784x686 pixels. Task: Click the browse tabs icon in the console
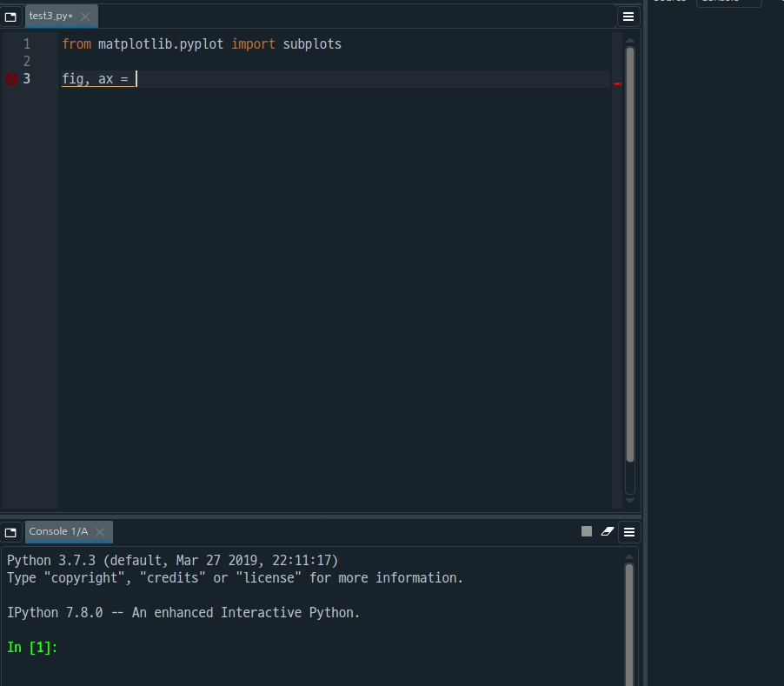pyautogui.click(x=11, y=531)
